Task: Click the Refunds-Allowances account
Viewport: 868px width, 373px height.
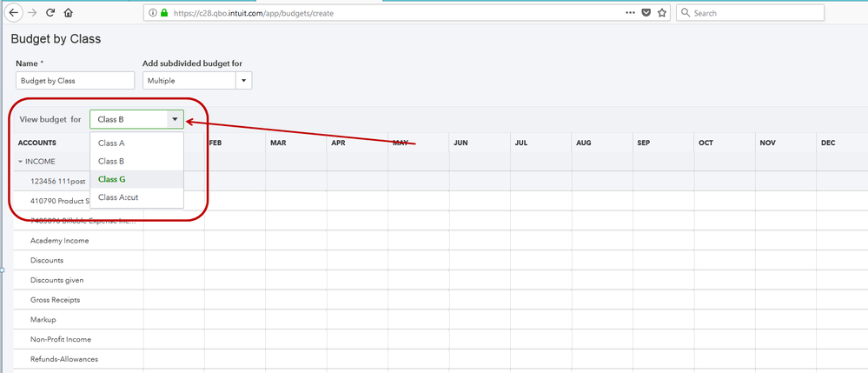Action: click(x=64, y=359)
